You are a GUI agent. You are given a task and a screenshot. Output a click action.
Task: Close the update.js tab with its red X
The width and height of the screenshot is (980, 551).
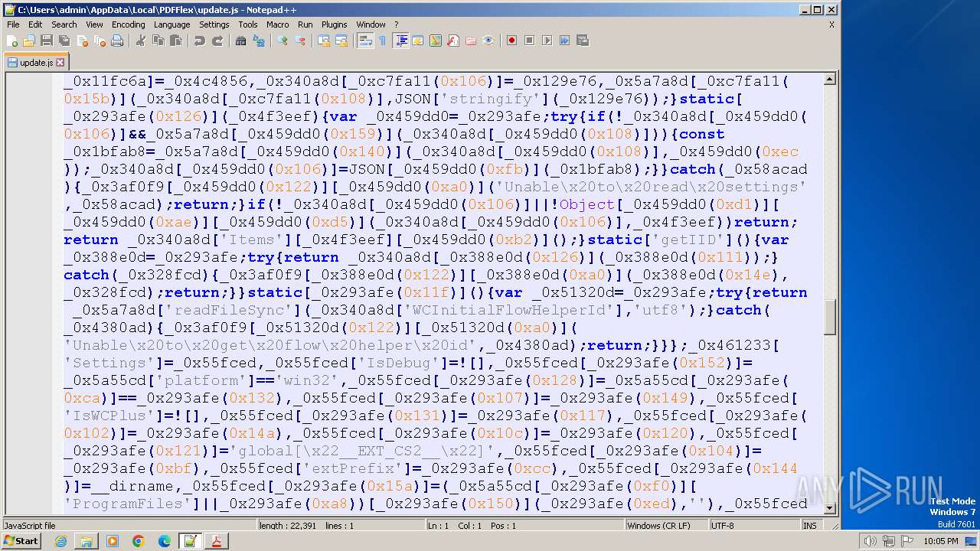click(60, 63)
